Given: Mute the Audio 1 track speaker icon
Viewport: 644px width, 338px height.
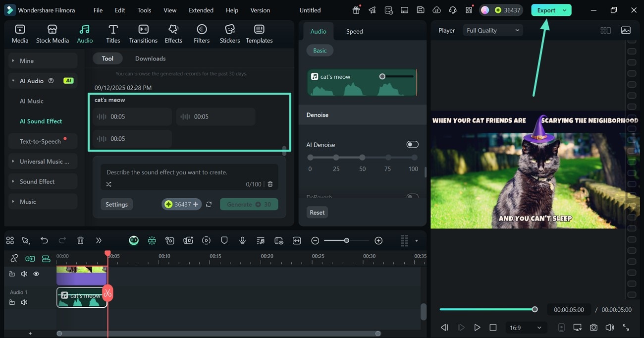Looking at the screenshot, I should click(24, 302).
